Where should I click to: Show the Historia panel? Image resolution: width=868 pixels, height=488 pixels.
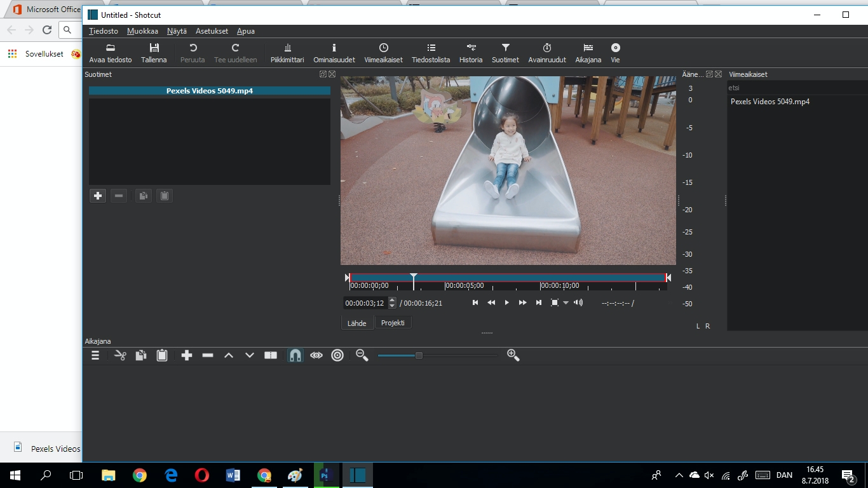471,53
